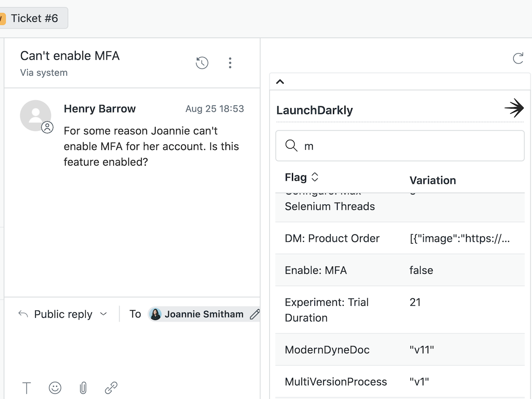This screenshot has width=532, height=399.
Task: Click the insert link icon in the editor
Action: click(111, 388)
